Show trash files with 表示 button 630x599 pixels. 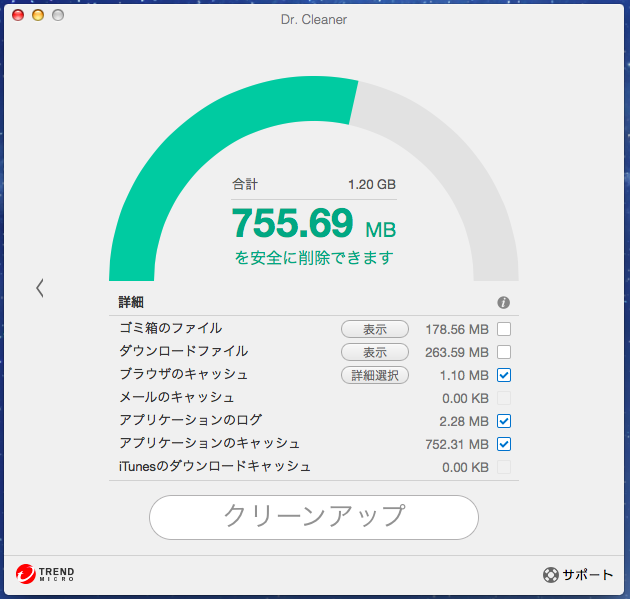click(375, 329)
